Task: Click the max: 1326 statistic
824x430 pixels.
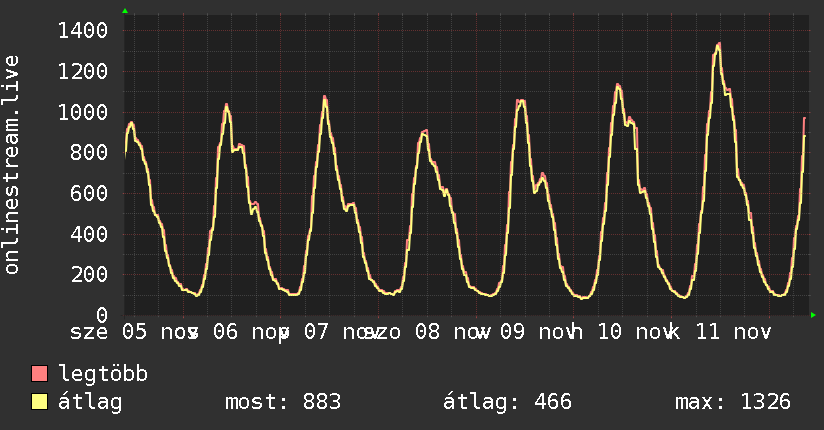Action: click(733, 403)
